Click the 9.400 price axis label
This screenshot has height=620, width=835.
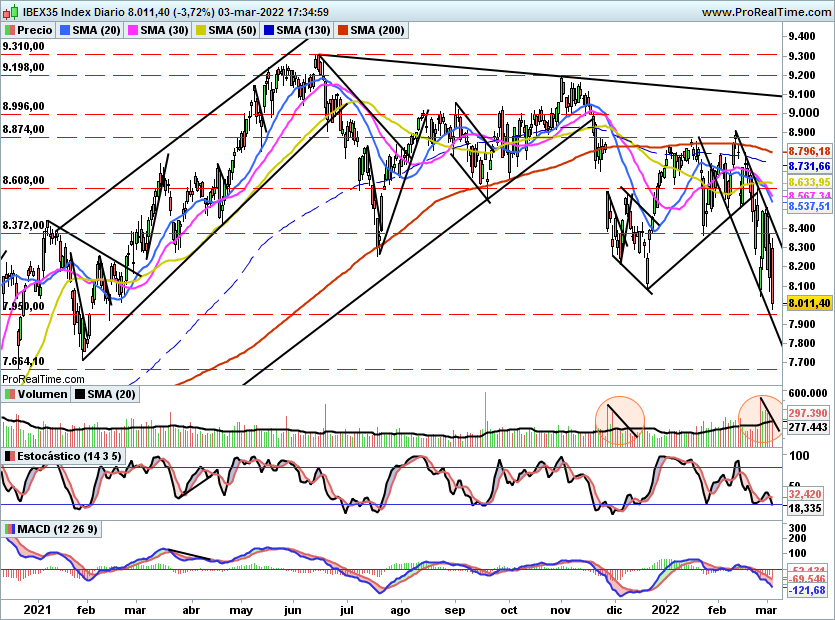pos(802,36)
